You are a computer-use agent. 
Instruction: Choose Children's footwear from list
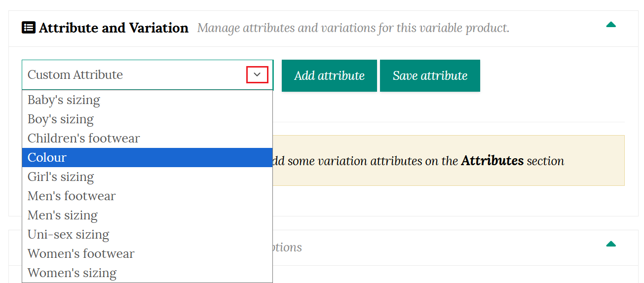(147, 138)
